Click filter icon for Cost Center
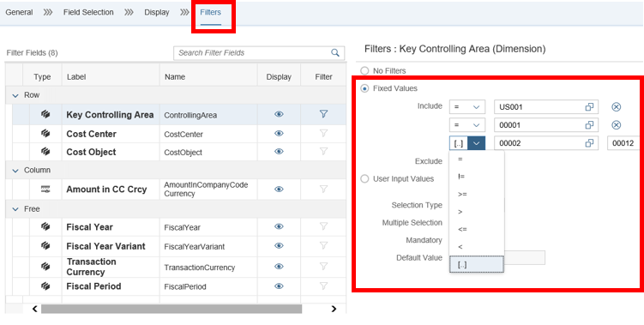The height and width of the screenshot is (325, 644). (x=323, y=133)
